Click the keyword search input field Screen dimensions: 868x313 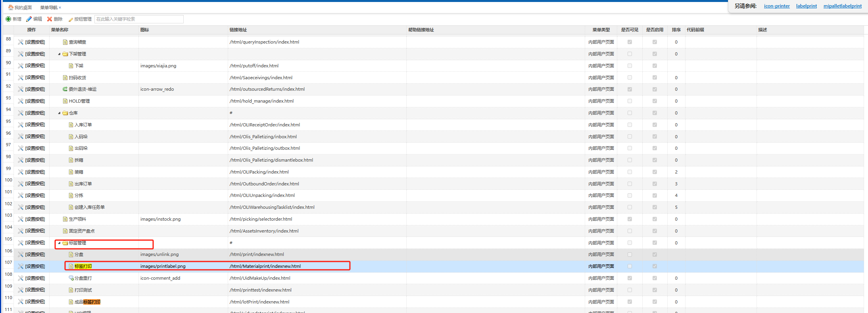[x=139, y=19]
